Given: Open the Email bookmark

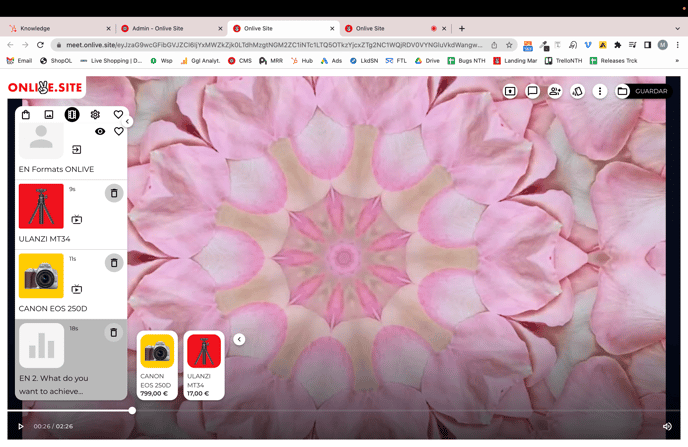Looking at the screenshot, I should pyautogui.click(x=20, y=61).
